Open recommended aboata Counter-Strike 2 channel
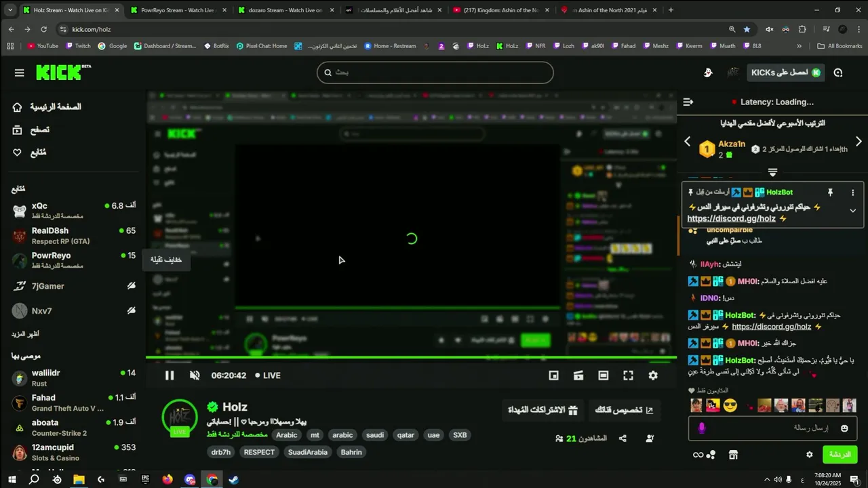Viewport: 868px width, 488px height. [73, 428]
